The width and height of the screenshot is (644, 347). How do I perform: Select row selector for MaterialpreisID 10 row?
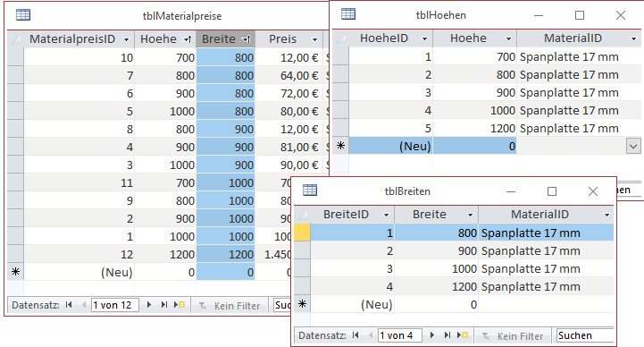pos(15,57)
